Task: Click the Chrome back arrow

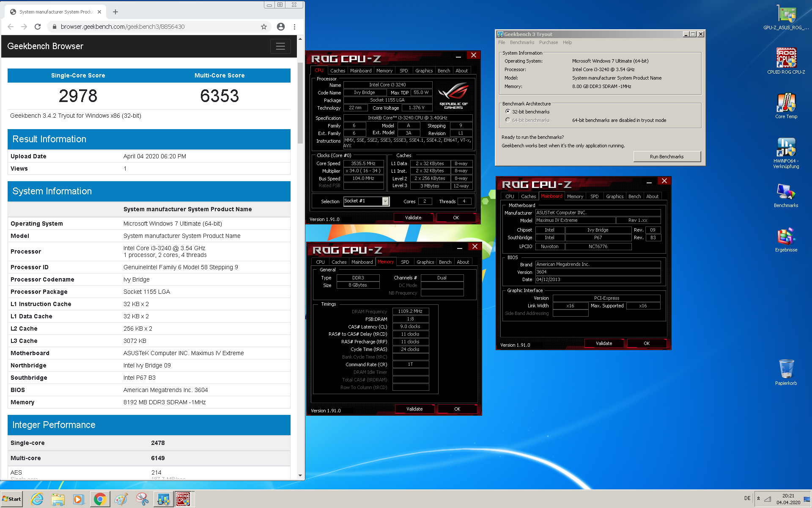Action: click(11, 27)
